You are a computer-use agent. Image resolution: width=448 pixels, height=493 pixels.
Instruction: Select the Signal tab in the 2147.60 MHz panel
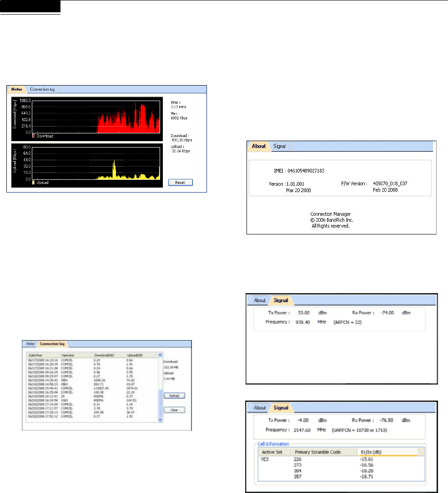pyautogui.click(x=281, y=408)
